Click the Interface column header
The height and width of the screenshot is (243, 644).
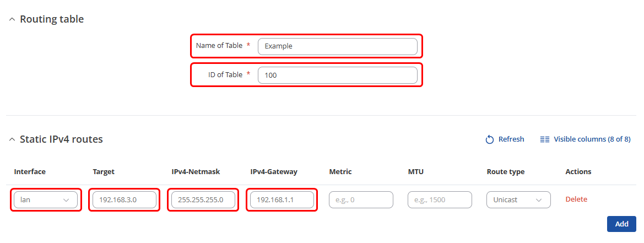click(x=30, y=172)
